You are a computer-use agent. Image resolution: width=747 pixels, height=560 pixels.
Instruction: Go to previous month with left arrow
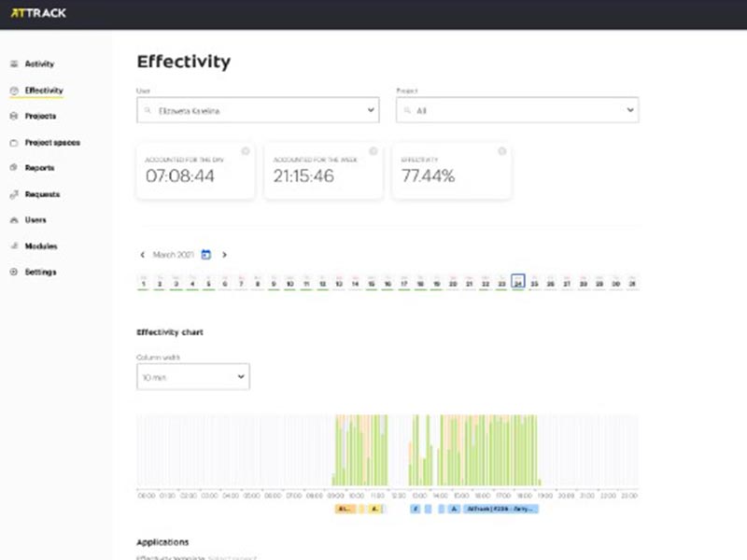[142, 254]
